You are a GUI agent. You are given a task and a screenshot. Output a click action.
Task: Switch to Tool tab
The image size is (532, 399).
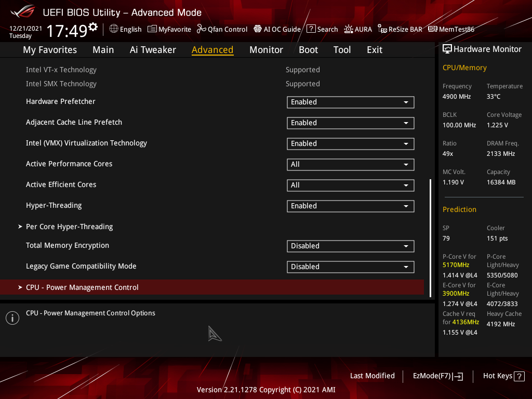[342, 50]
